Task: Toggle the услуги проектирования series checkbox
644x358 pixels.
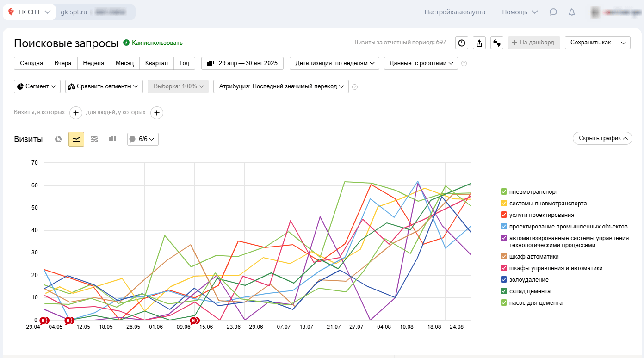Action: [504, 215]
